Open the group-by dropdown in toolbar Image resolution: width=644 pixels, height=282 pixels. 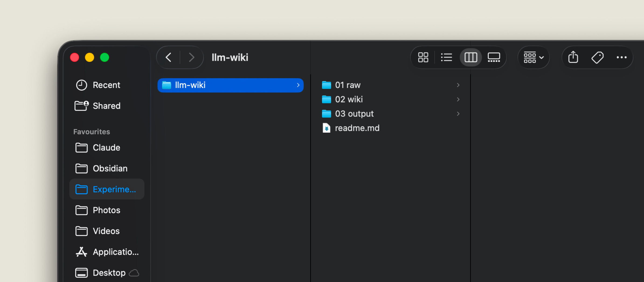pos(534,57)
